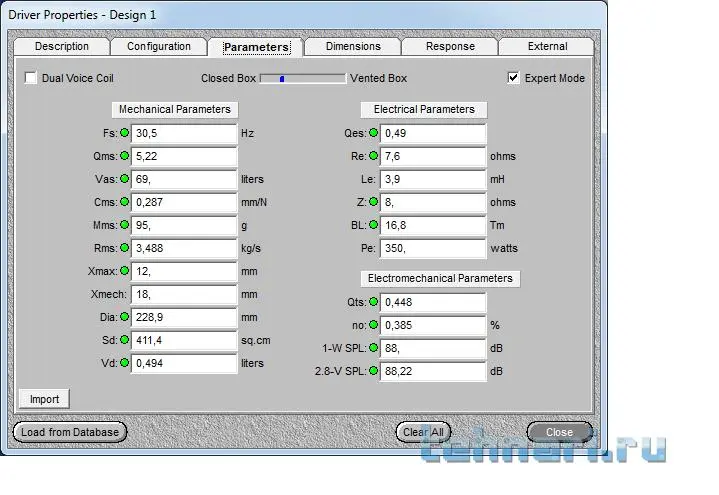
Task: Click the green indicator next to Re
Action: [x=373, y=156]
